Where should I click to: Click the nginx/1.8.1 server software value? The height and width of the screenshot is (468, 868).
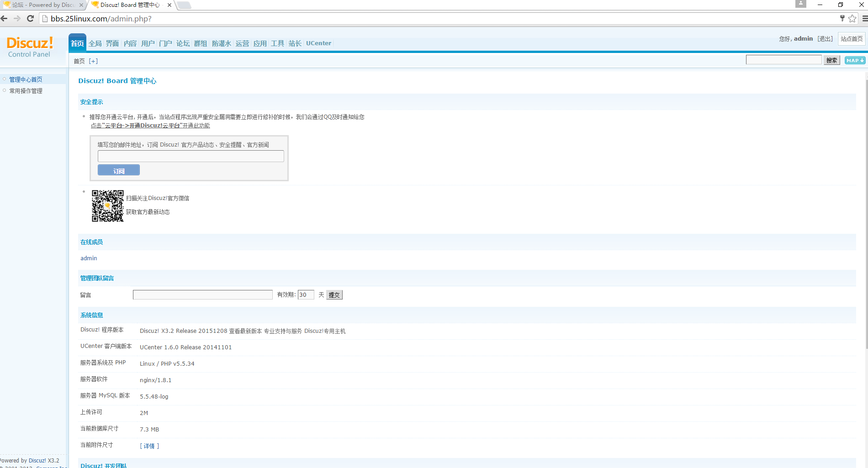click(155, 380)
